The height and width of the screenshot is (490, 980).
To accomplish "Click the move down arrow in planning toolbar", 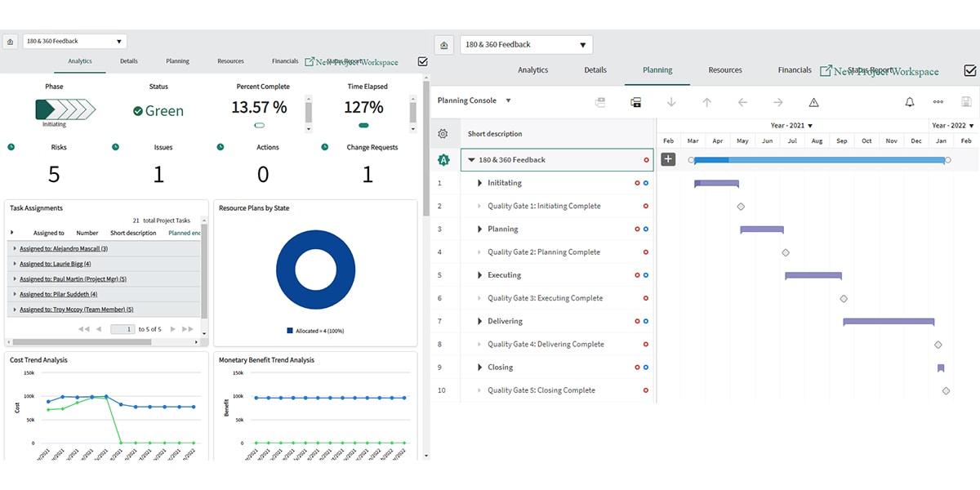I will click(671, 102).
